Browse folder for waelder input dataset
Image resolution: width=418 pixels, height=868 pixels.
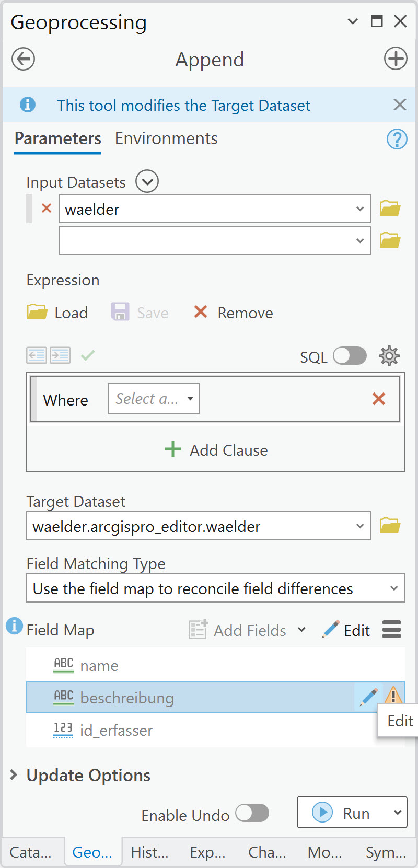(x=390, y=209)
